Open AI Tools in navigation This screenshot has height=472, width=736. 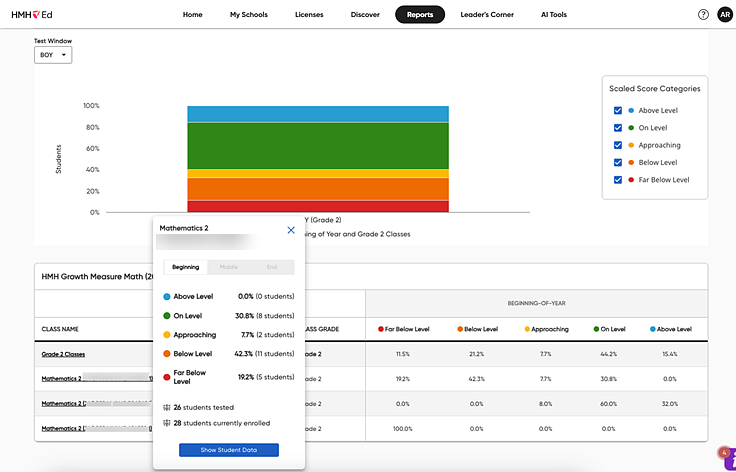coord(554,15)
